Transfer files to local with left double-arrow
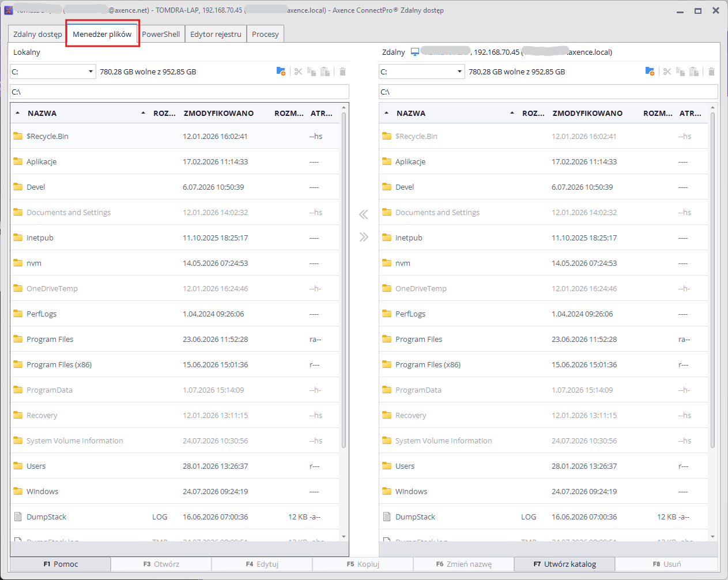728x580 pixels. tap(363, 214)
